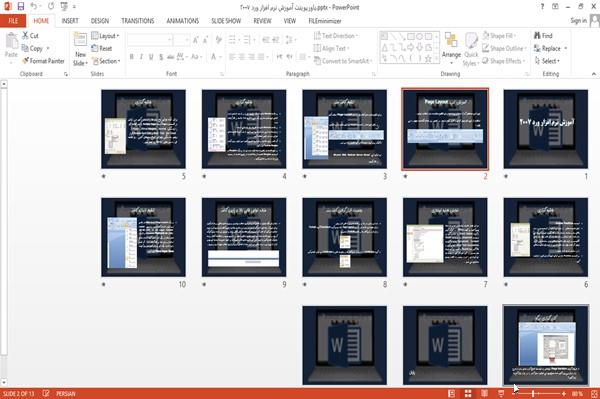Open the font name combo box
This screenshot has height=399, width=600.
pos(149,40)
